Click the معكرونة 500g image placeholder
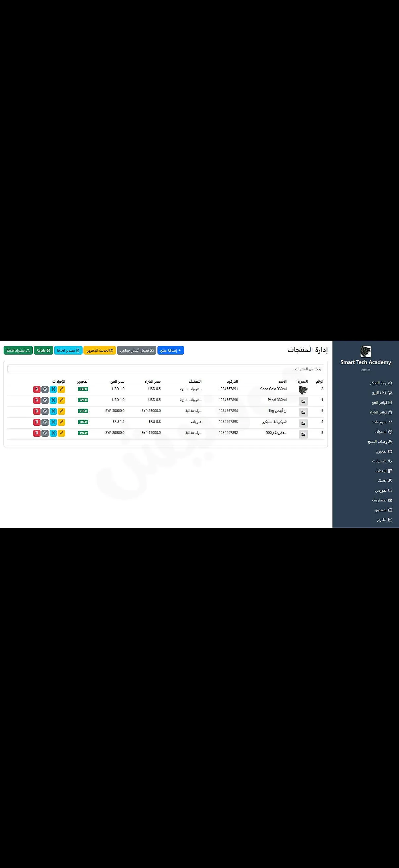Viewport: 399px width, 868px height. [303, 434]
